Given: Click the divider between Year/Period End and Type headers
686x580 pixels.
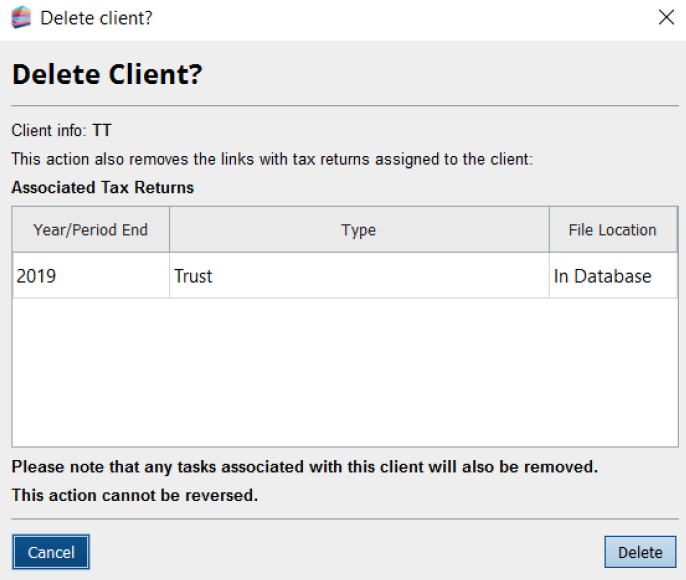Looking at the screenshot, I should 170,230.
